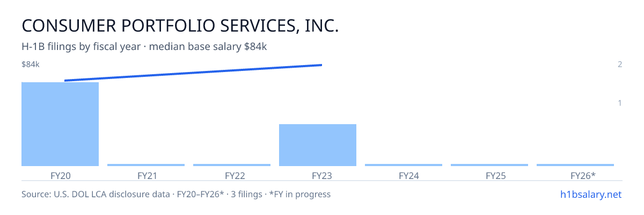Viewport: 644px width, 215px height.
Task: Click the FY25 axis label
Action: (489, 175)
